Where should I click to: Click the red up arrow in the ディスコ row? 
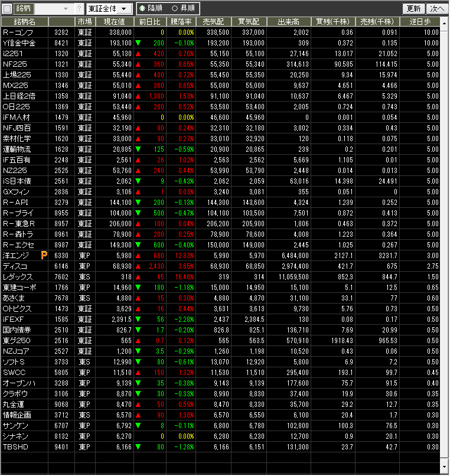tap(138, 266)
